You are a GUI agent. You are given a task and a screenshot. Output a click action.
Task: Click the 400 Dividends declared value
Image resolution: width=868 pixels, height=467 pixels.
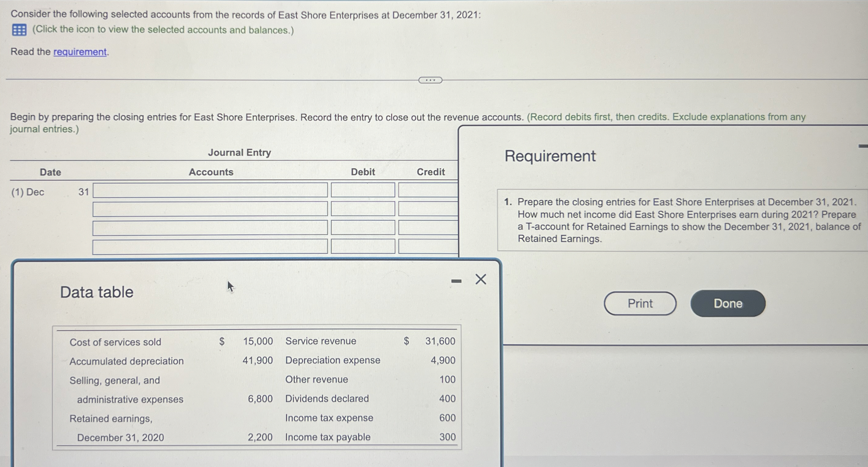tap(447, 399)
